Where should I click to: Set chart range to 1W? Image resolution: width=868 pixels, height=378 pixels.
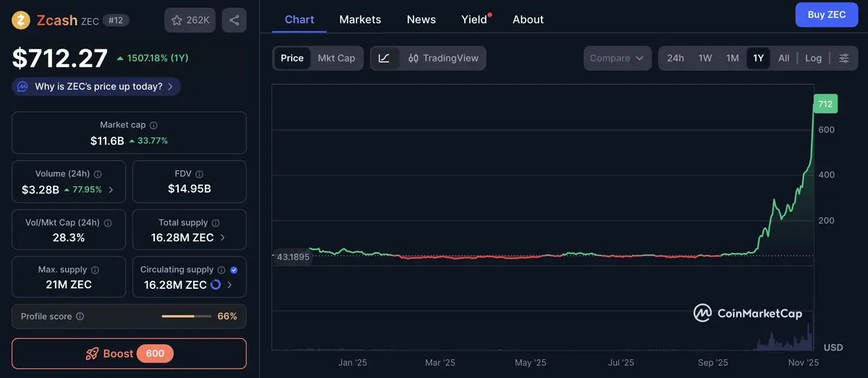(704, 58)
